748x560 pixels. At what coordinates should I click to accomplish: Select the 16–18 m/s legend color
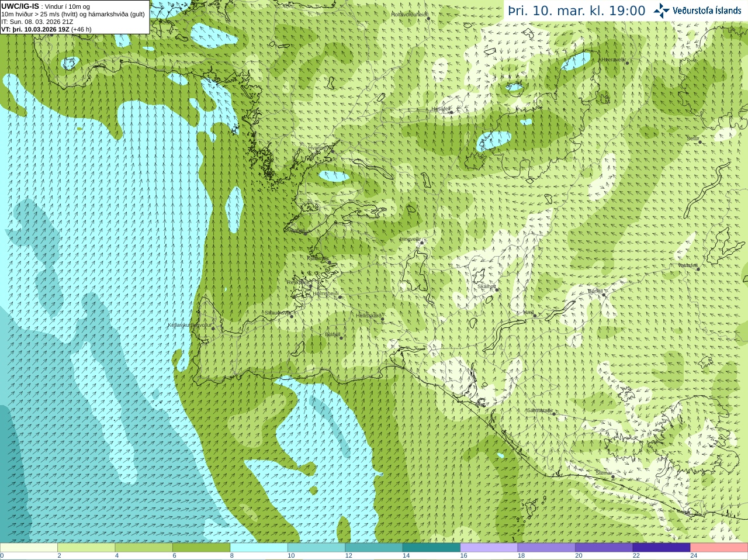click(489, 548)
